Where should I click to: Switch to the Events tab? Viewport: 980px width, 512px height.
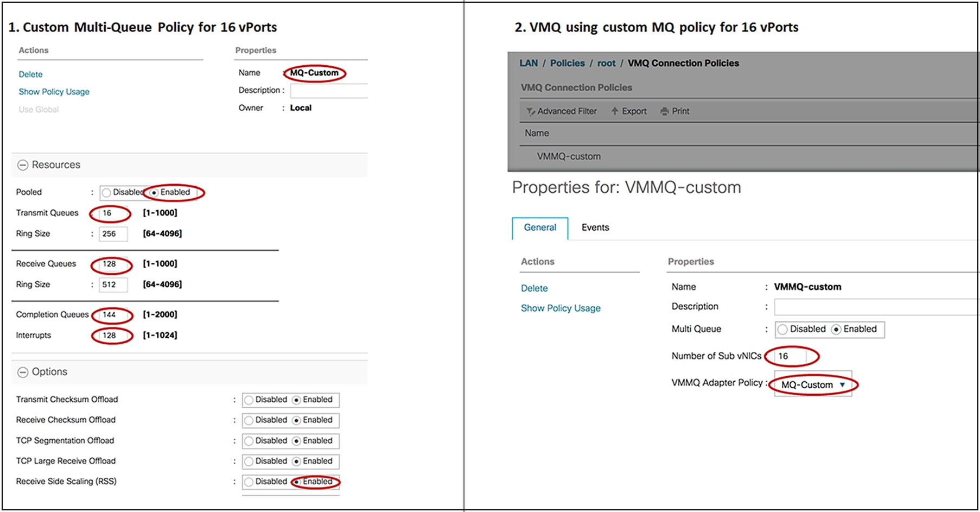click(x=595, y=227)
